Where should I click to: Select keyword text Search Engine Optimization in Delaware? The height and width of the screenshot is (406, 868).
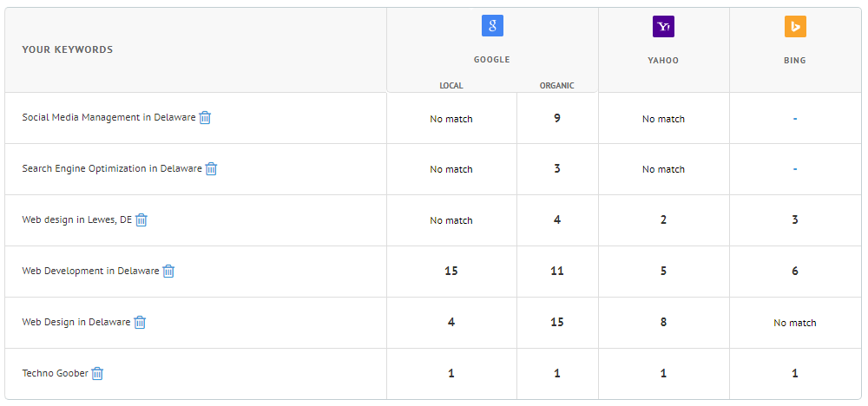click(x=112, y=168)
